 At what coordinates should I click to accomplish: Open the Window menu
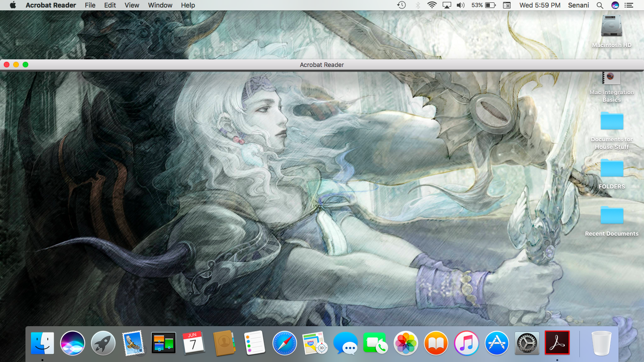160,5
